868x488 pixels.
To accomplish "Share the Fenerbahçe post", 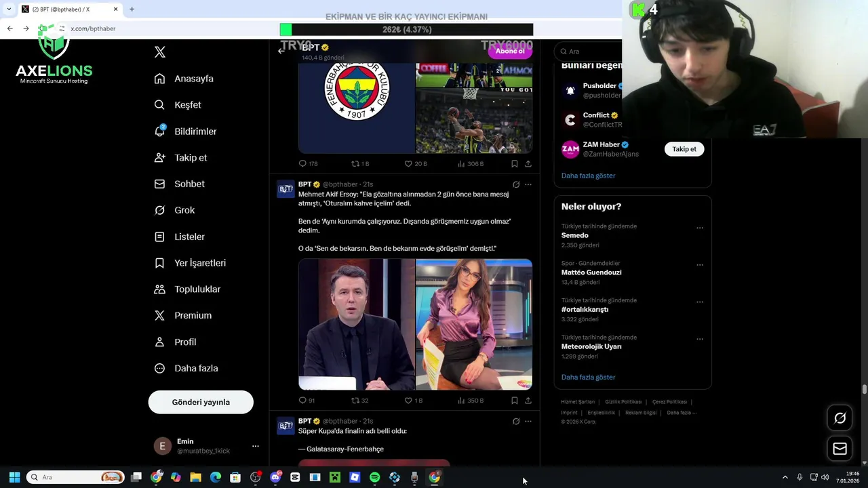I will click(528, 163).
